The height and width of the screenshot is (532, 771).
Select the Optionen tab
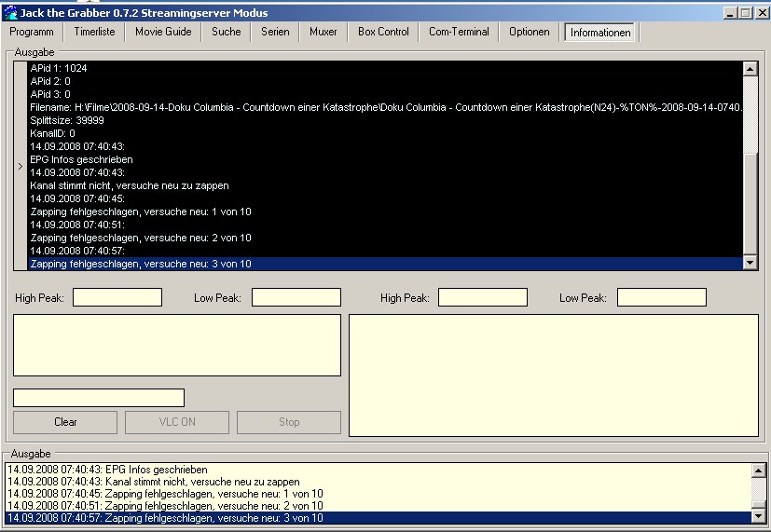529,32
